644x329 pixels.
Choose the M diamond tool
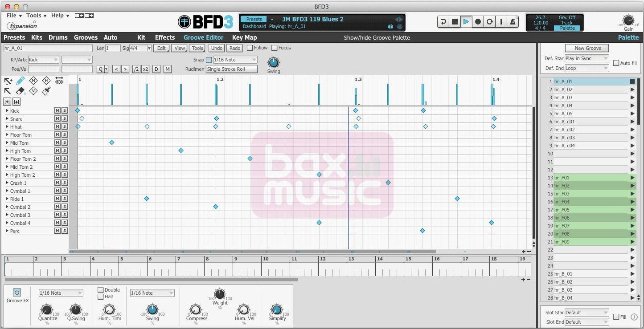point(33,81)
